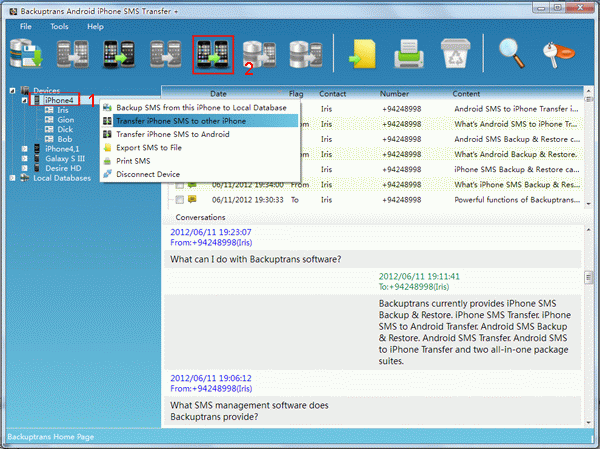This screenshot has height=449, width=600.
Task: Expand the Galaxy S III tree node
Action: click(24, 158)
